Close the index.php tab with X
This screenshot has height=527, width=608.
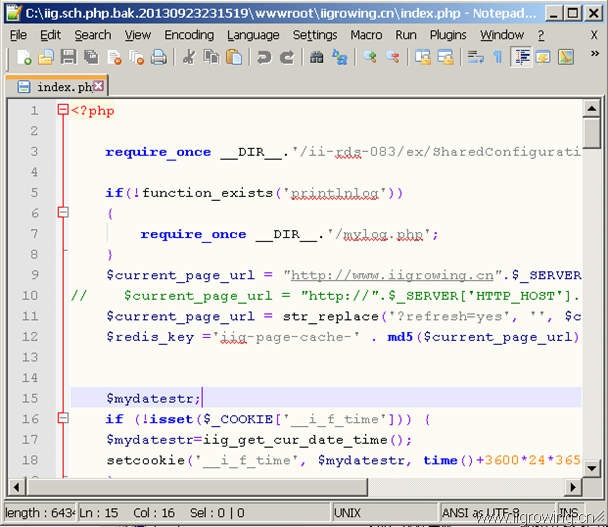(x=98, y=86)
